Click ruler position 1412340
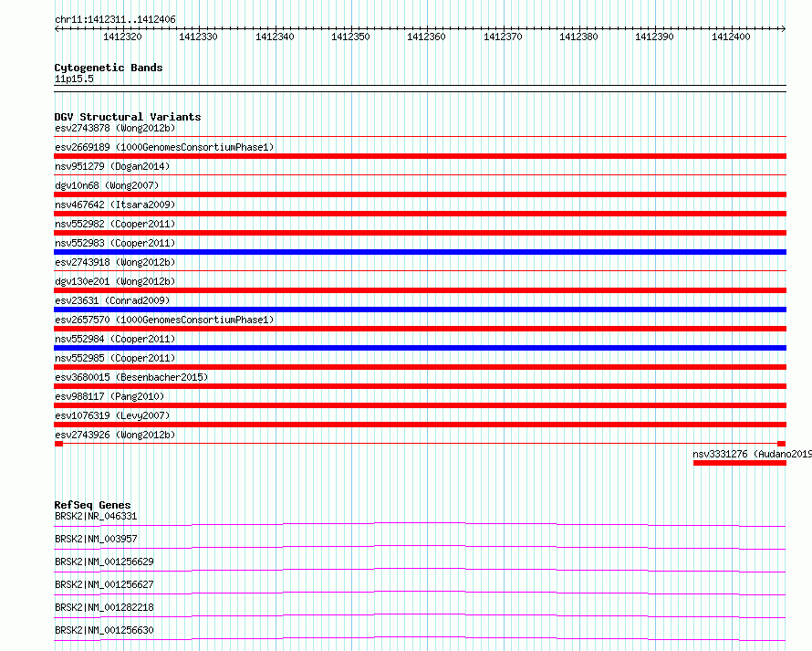Viewport: 812px width, 651px height. click(x=275, y=37)
